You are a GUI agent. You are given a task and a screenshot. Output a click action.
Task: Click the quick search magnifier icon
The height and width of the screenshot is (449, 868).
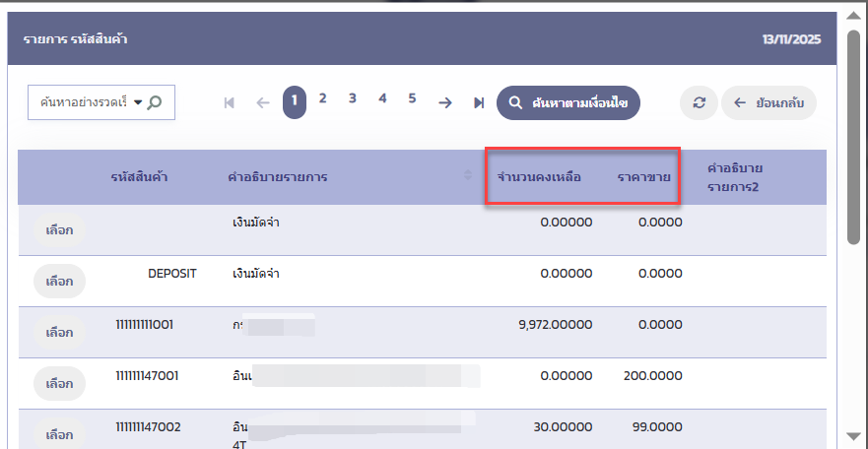click(x=155, y=101)
